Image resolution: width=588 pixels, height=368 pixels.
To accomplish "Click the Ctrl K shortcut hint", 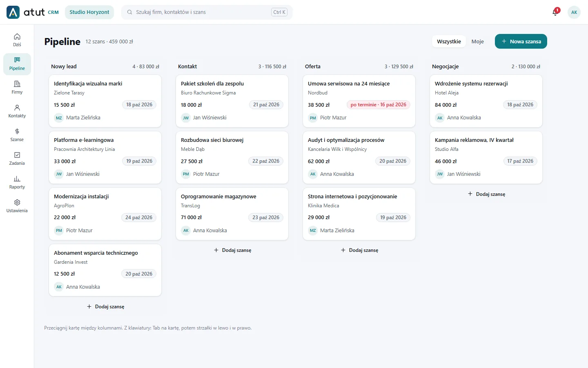I will [x=279, y=12].
